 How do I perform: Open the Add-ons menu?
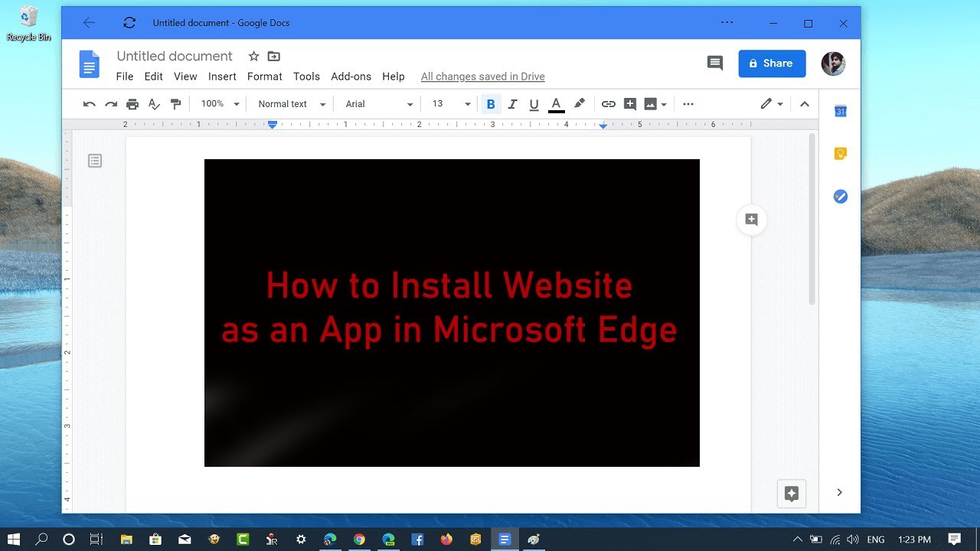tap(351, 77)
